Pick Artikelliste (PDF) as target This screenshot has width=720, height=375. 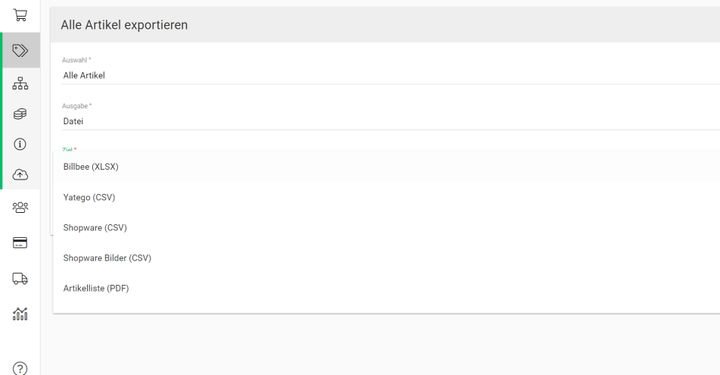(387, 288)
